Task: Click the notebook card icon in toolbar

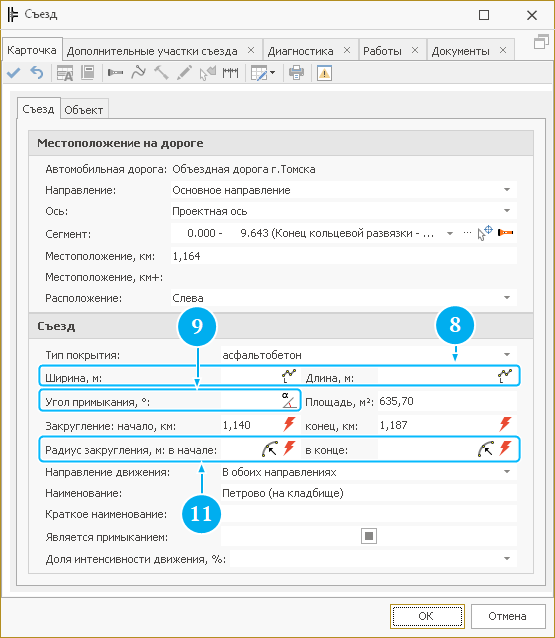Action: tap(87, 73)
